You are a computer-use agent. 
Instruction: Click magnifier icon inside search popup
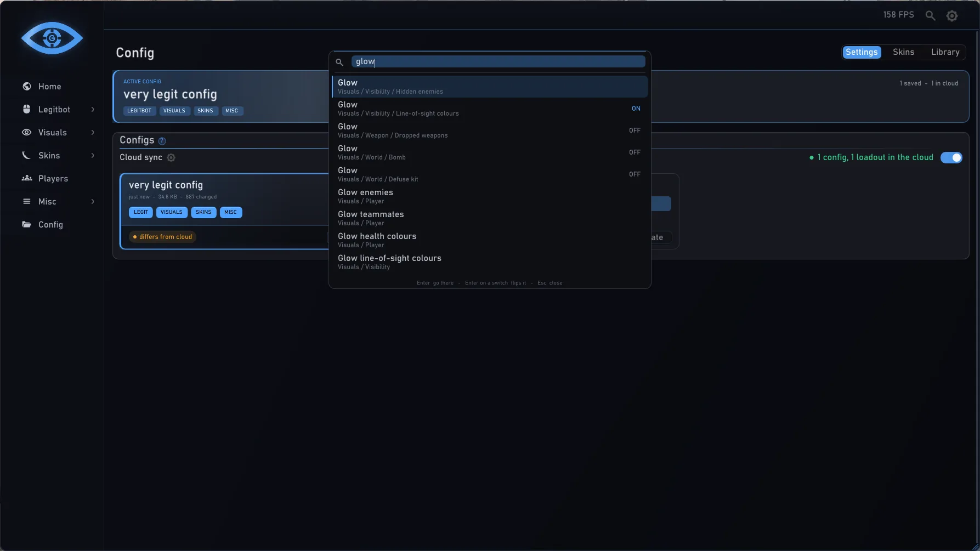pos(339,62)
